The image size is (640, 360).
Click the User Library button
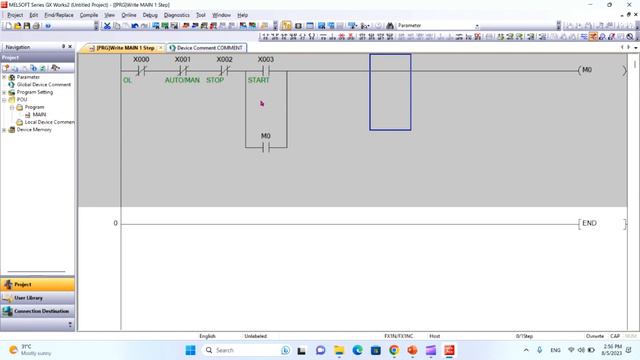coord(38,298)
